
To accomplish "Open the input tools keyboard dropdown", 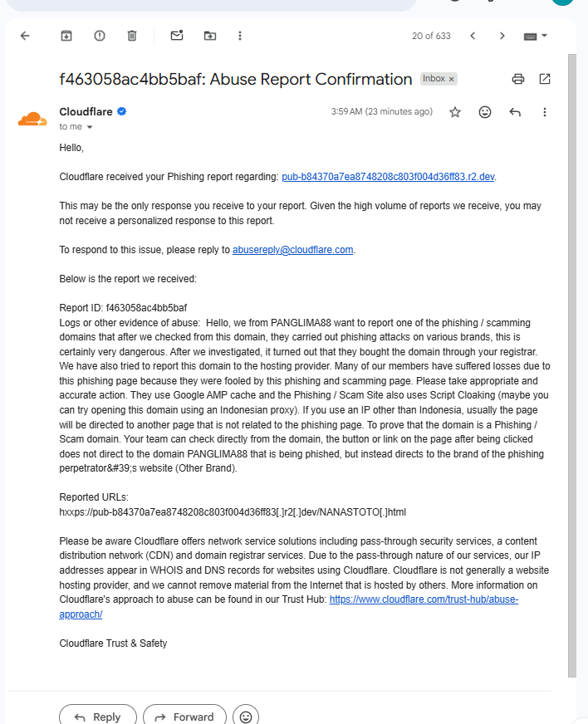I will pyautogui.click(x=536, y=36).
